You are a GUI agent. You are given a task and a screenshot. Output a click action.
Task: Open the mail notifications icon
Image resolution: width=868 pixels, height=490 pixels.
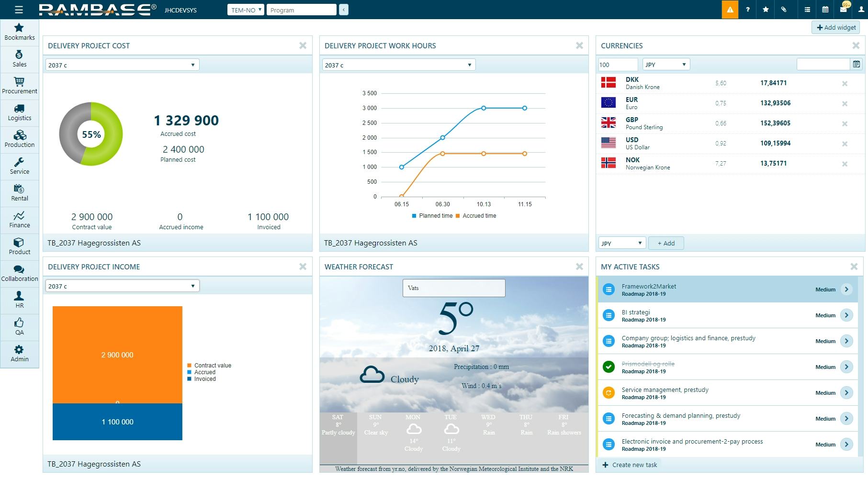click(x=844, y=10)
